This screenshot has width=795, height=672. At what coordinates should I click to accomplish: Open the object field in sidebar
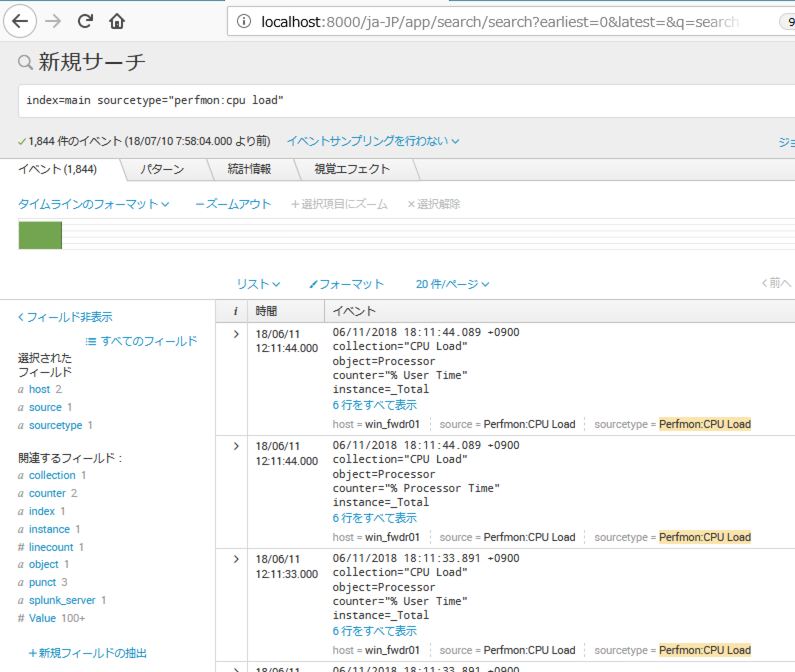(43, 564)
